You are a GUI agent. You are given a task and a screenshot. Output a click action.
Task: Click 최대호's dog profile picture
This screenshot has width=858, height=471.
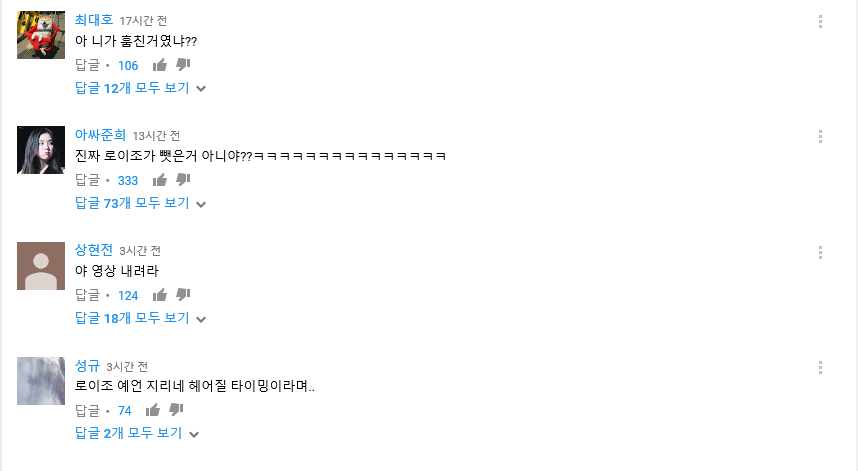[41, 35]
